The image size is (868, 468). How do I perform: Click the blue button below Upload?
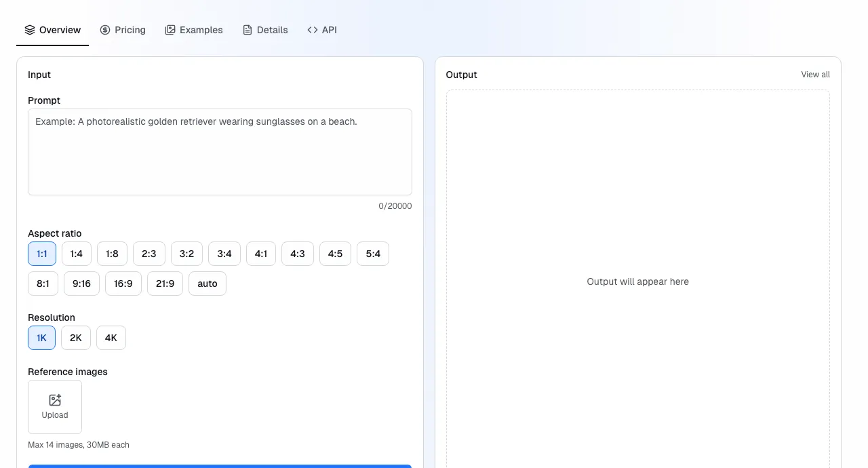point(220,466)
